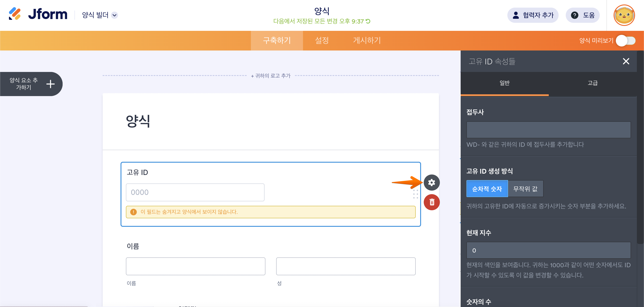Open the 게시하기 tab
644x307 pixels.
[x=366, y=40]
